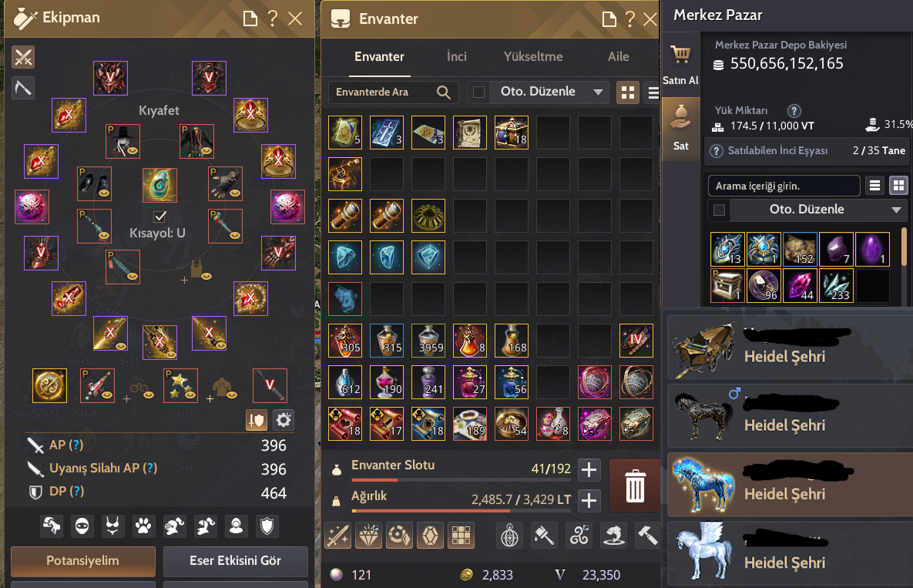Expand the Envanter Oto. Düzenle dropdown arrow

(597, 92)
